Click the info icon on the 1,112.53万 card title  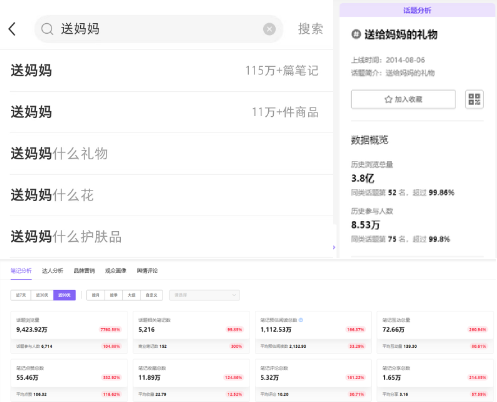[301, 320]
